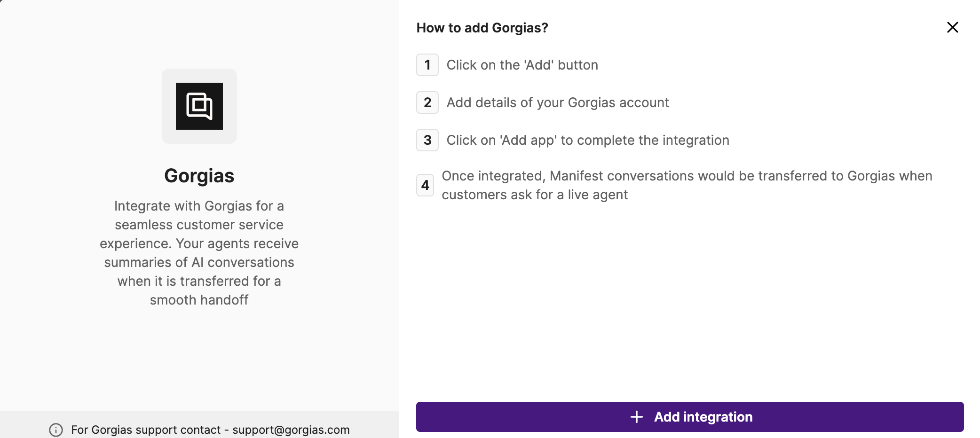
Task: Click the 'Add app to complete integration' step
Action: (587, 140)
